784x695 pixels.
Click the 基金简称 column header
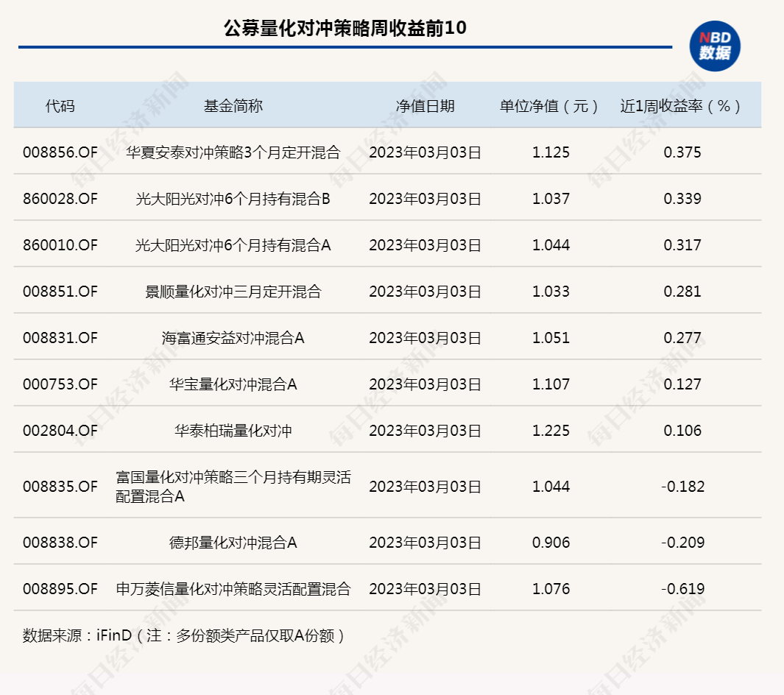[x=233, y=106]
